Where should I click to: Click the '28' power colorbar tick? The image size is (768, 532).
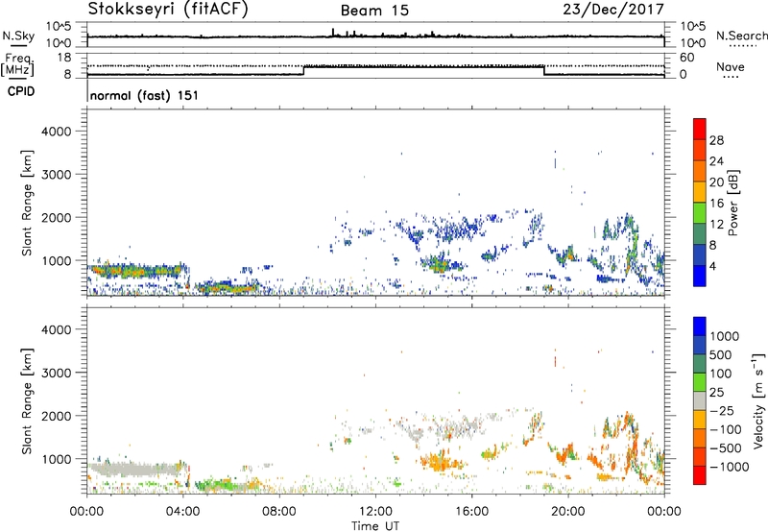(716, 140)
